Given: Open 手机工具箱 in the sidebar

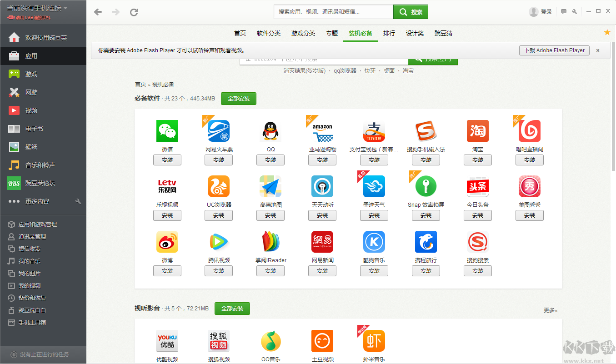Looking at the screenshot, I should click(43, 323).
